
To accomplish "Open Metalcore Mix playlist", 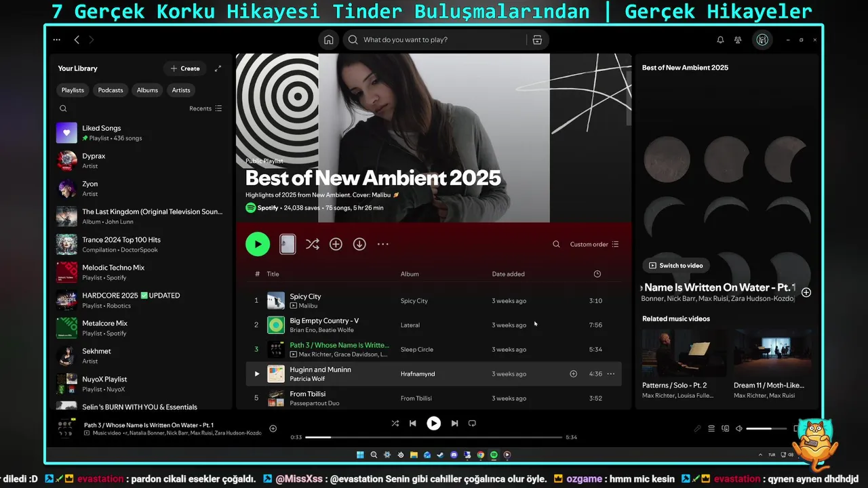I will (141, 328).
